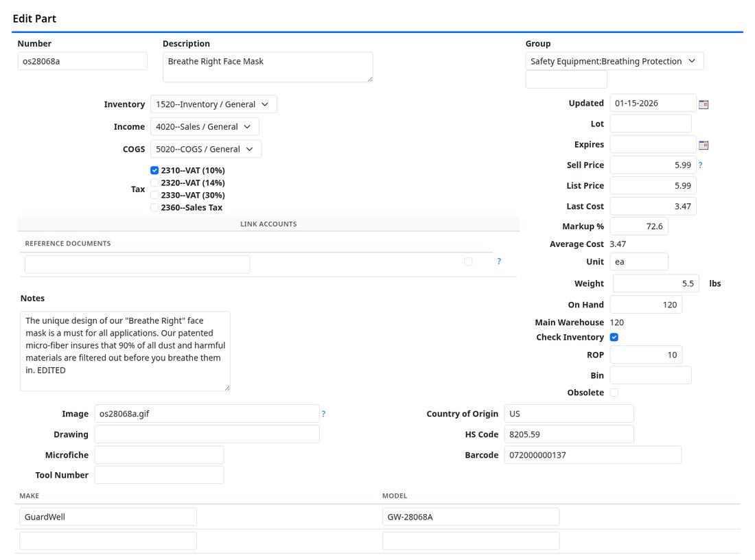
Task: Click the Image field help question mark
Action: [323, 414]
